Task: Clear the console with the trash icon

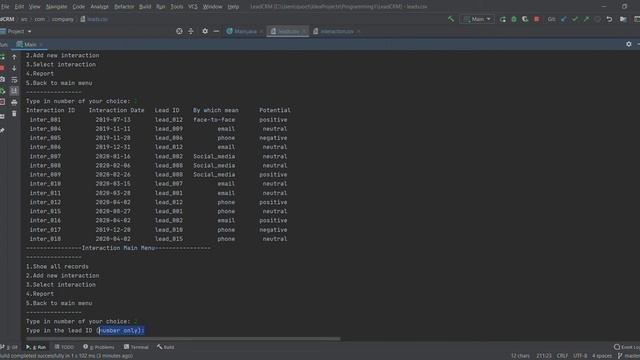Action: 14,113
